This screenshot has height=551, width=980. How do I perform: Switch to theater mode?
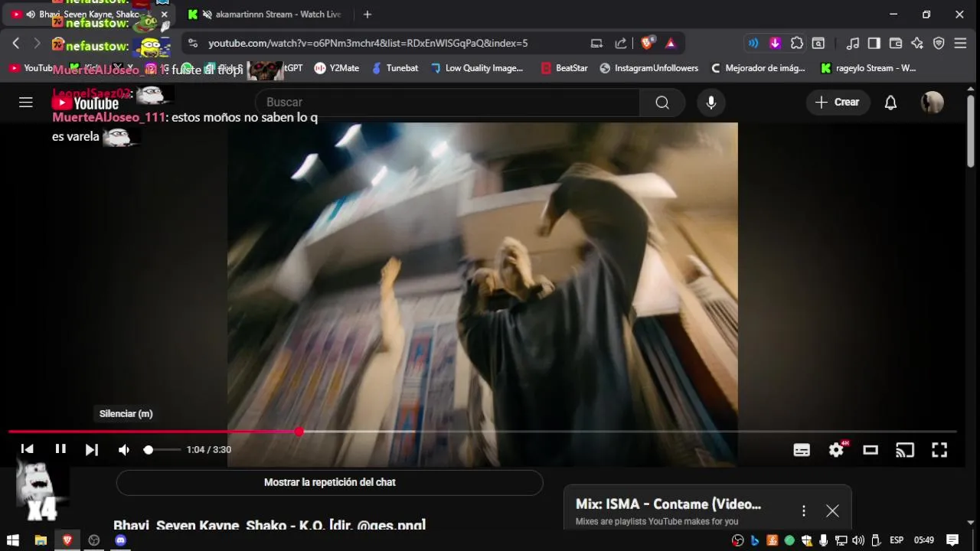(x=871, y=450)
